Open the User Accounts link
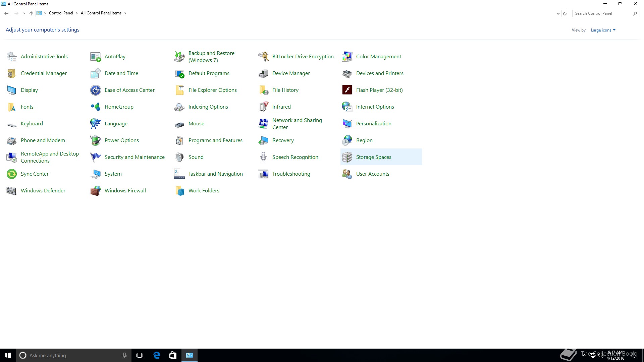 pos(373,174)
